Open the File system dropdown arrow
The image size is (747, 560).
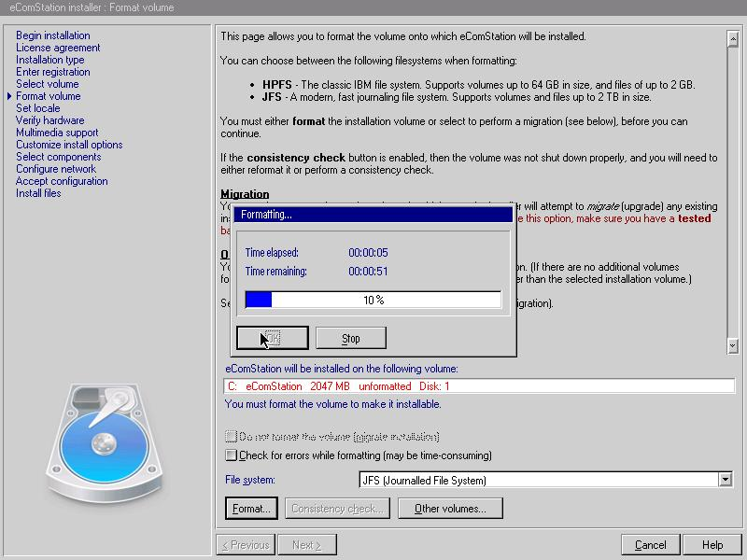(x=726, y=480)
